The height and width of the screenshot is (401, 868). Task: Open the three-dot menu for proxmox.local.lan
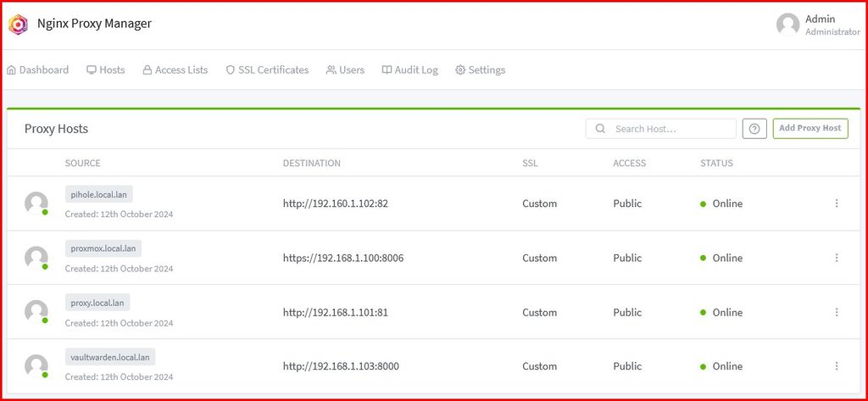pyautogui.click(x=837, y=258)
